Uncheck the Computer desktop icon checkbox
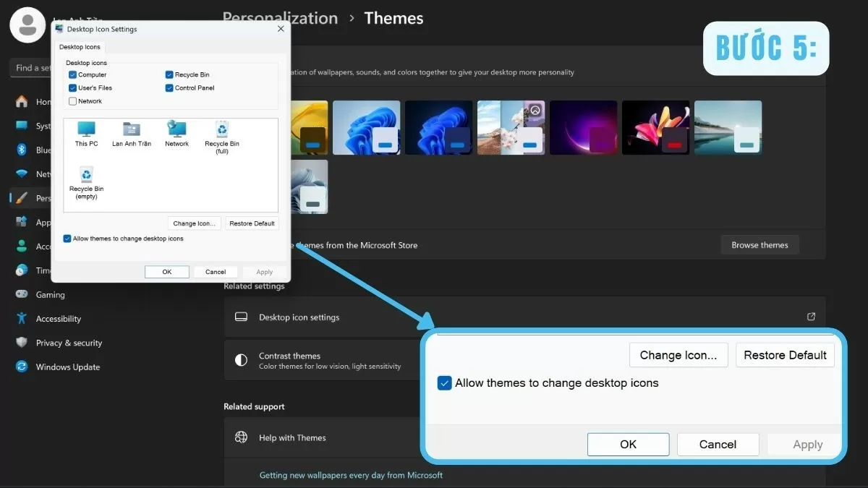The height and width of the screenshot is (488, 868). pos(72,74)
